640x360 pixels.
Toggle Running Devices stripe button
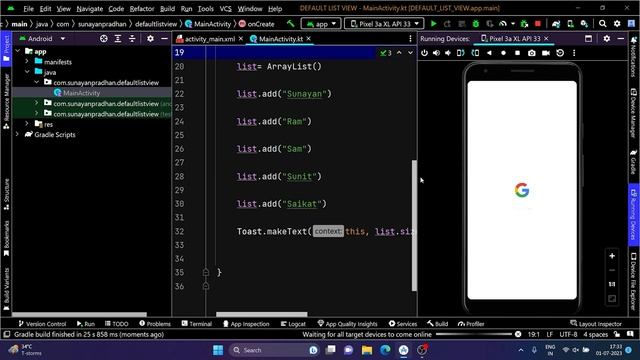(633, 215)
